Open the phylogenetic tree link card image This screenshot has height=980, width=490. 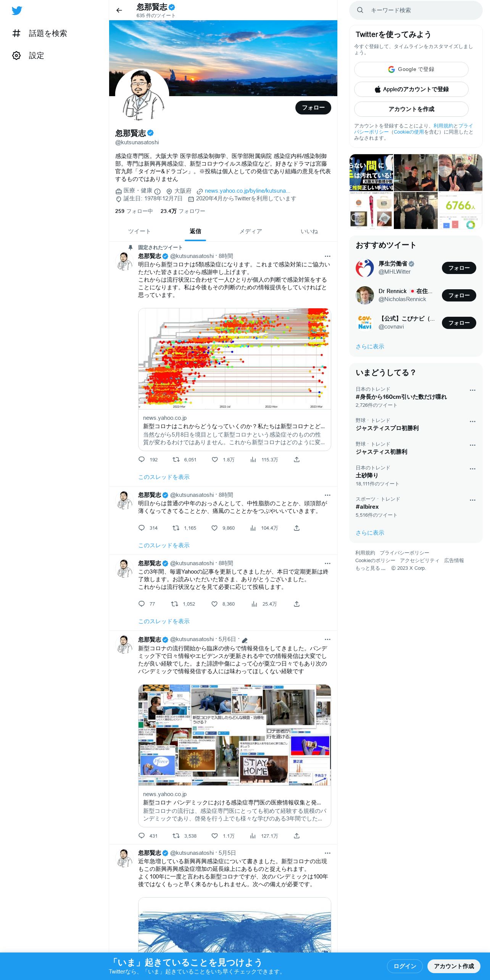pyautogui.click(x=235, y=359)
